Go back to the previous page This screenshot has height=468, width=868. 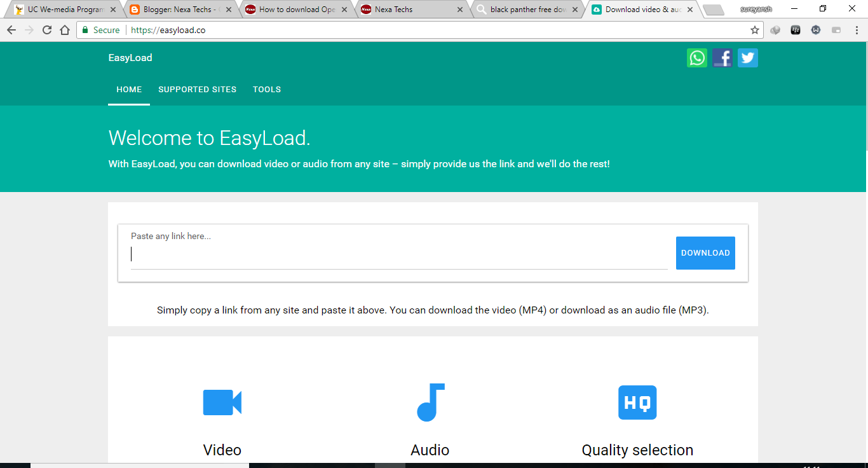coord(11,30)
